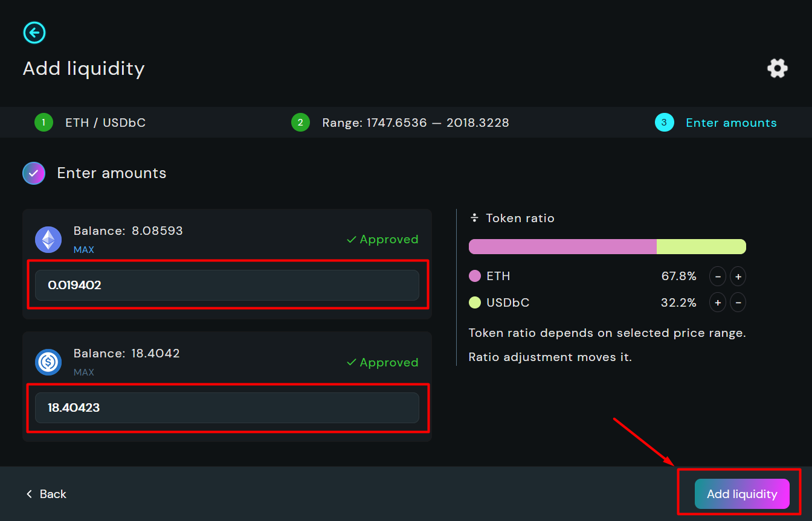Return to the Range 1747.6536 — 2018.3228 step
The height and width of the screenshot is (521, 812).
click(x=415, y=123)
